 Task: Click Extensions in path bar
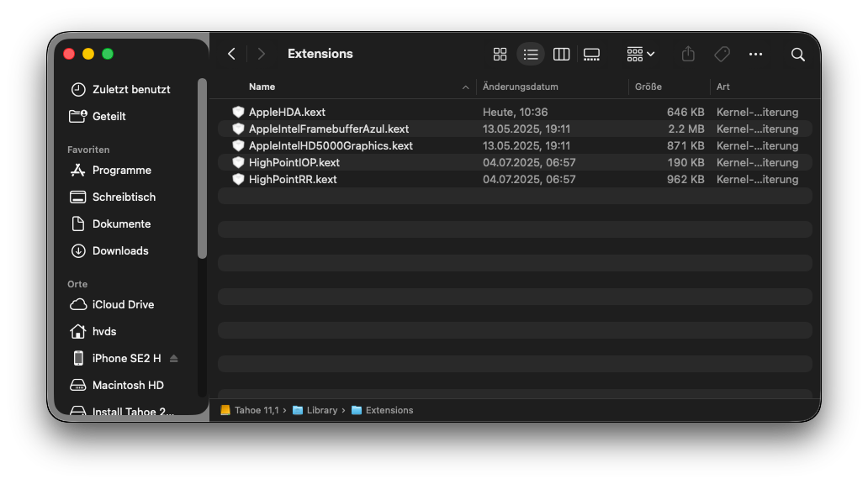pos(383,410)
